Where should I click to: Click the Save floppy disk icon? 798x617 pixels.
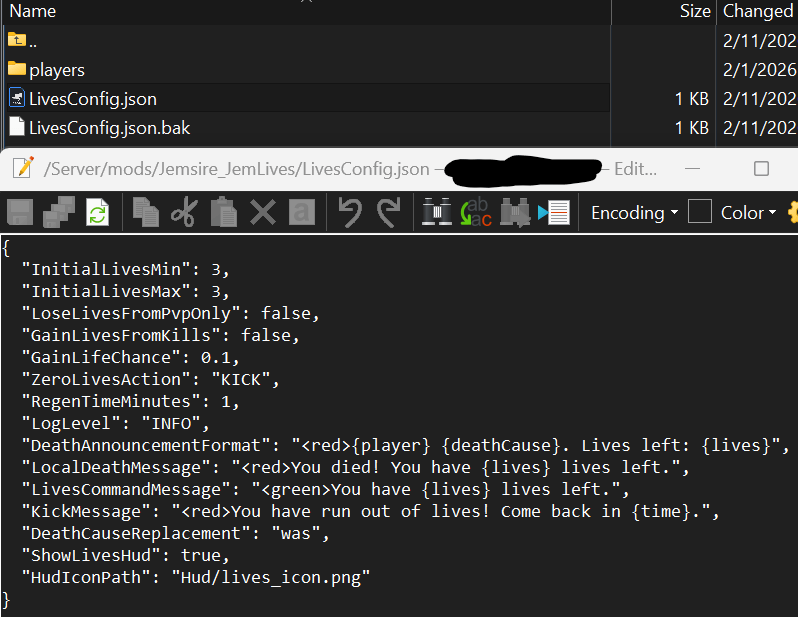[x=20, y=212]
